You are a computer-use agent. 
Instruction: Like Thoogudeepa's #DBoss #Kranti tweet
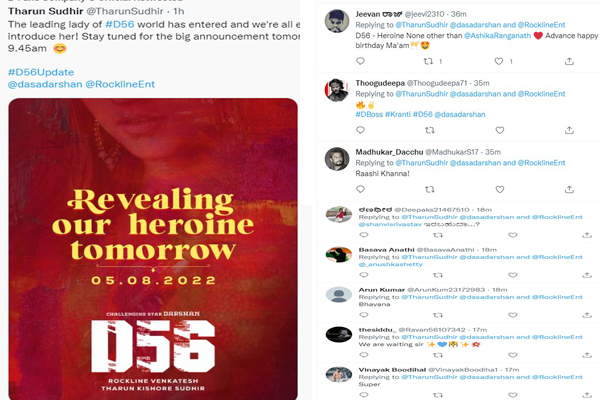[500, 130]
